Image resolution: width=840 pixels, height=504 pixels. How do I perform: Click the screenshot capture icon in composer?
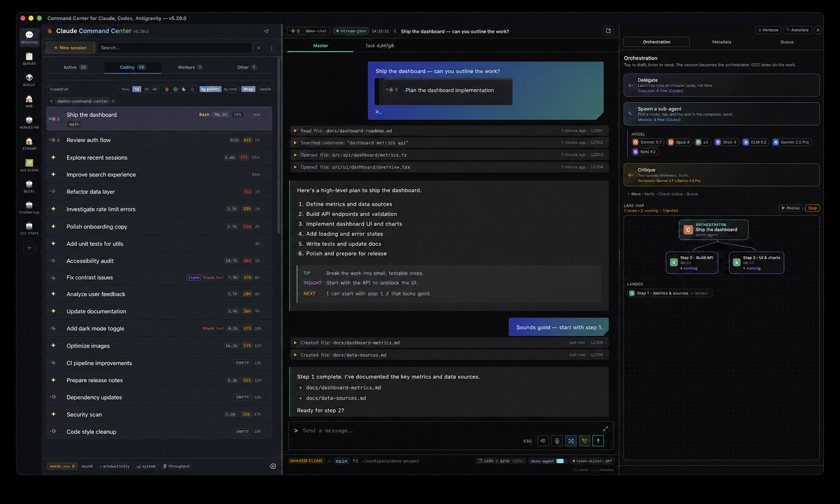(x=571, y=441)
